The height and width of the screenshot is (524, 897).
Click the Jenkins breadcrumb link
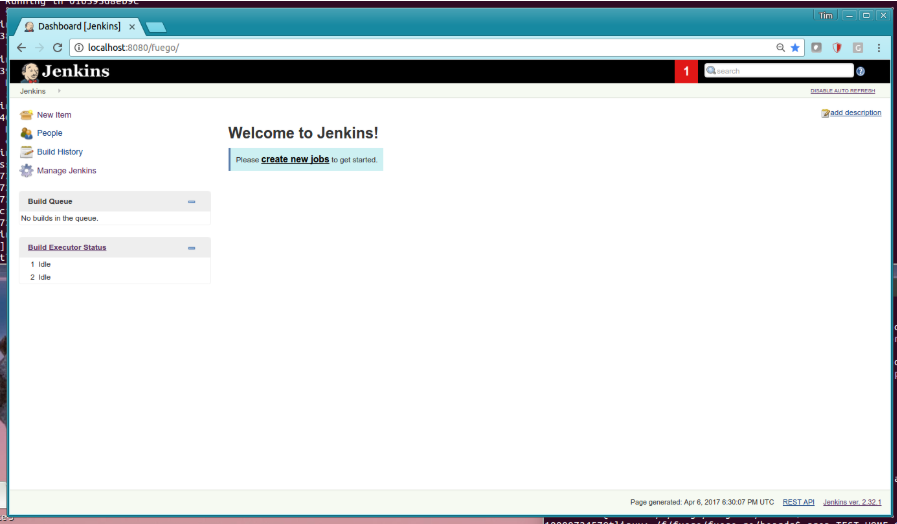(x=33, y=91)
